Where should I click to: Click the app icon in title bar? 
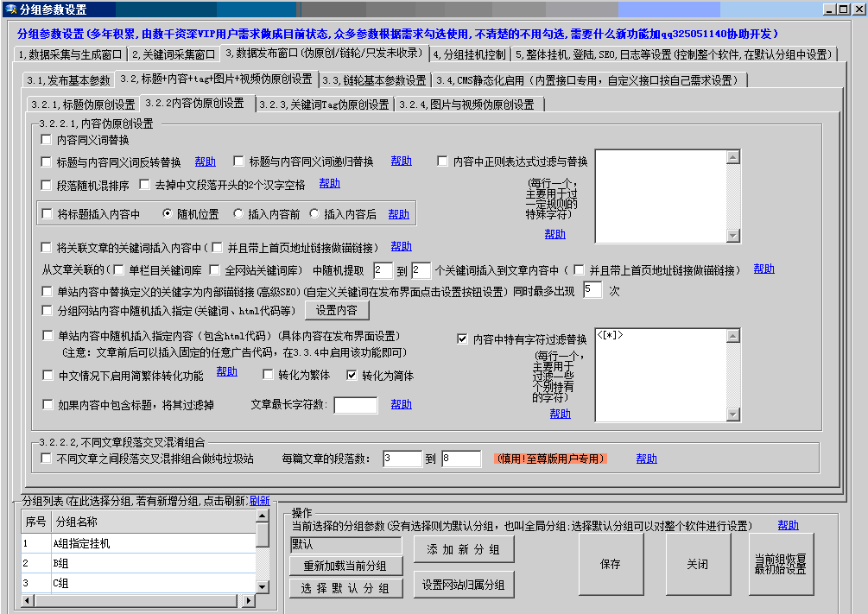pos(10,9)
